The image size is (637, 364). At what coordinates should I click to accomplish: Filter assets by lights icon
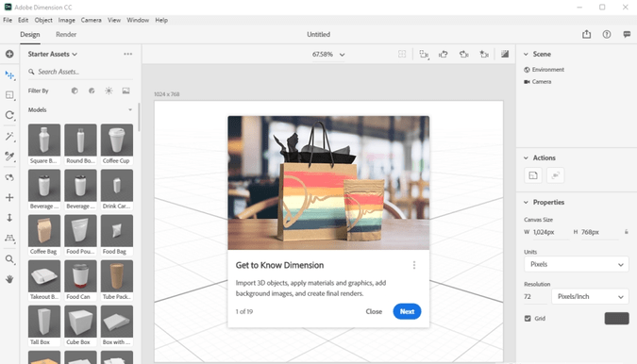(x=109, y=91)
